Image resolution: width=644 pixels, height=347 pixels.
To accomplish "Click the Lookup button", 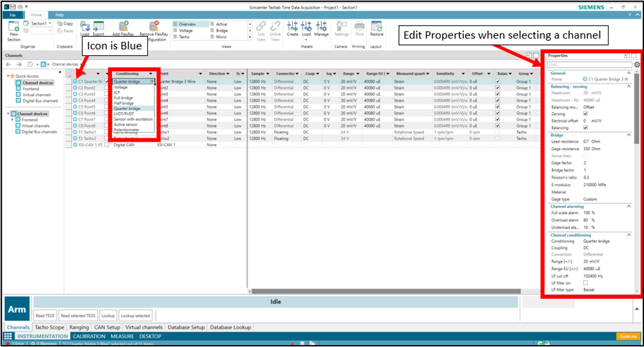I will [x=108, y=315].
